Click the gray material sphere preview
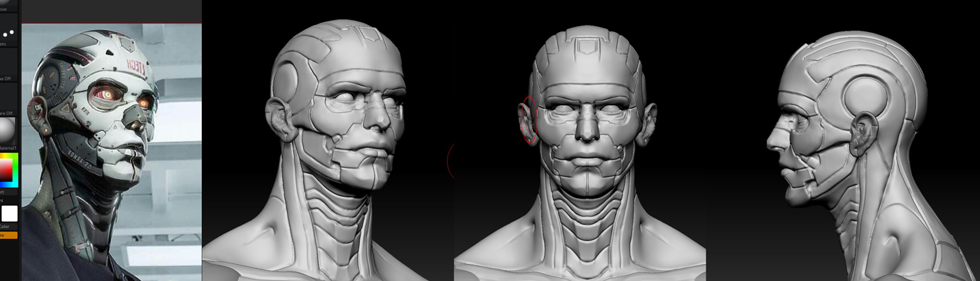This screenshot has height=281, width=980. click(8, 131)
